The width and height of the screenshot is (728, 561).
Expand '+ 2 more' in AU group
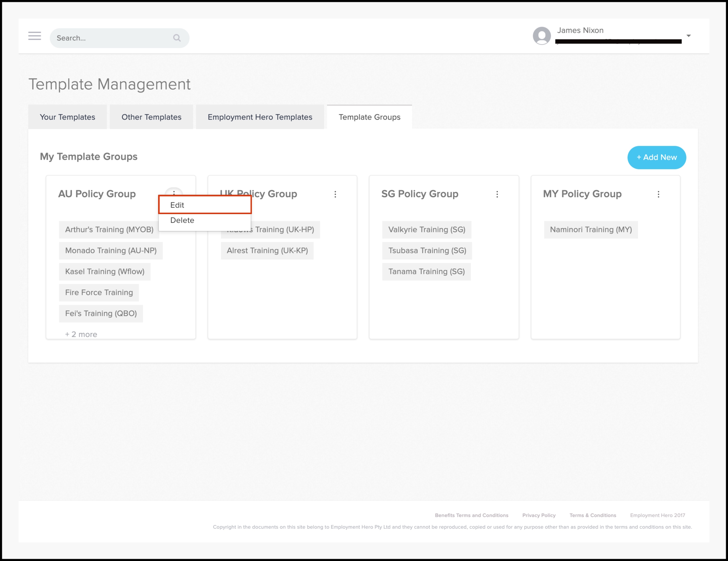[x=81, y=334]
